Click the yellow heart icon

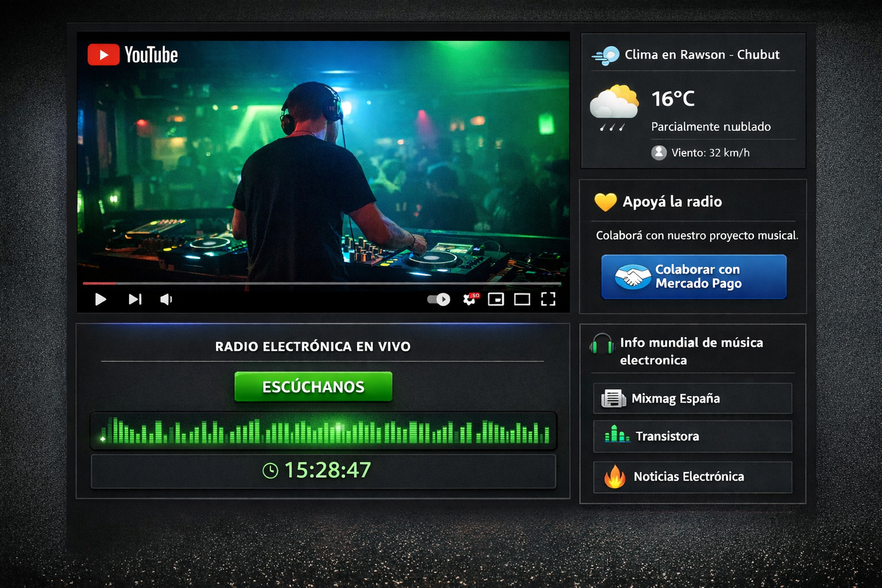pos(605,202)
